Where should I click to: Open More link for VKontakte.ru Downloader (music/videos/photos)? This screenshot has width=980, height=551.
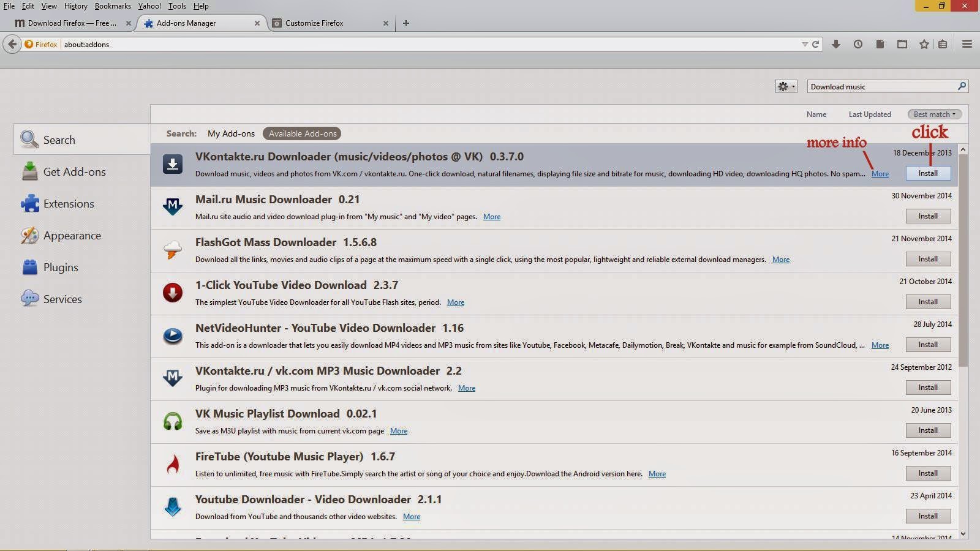pos(880,174)
